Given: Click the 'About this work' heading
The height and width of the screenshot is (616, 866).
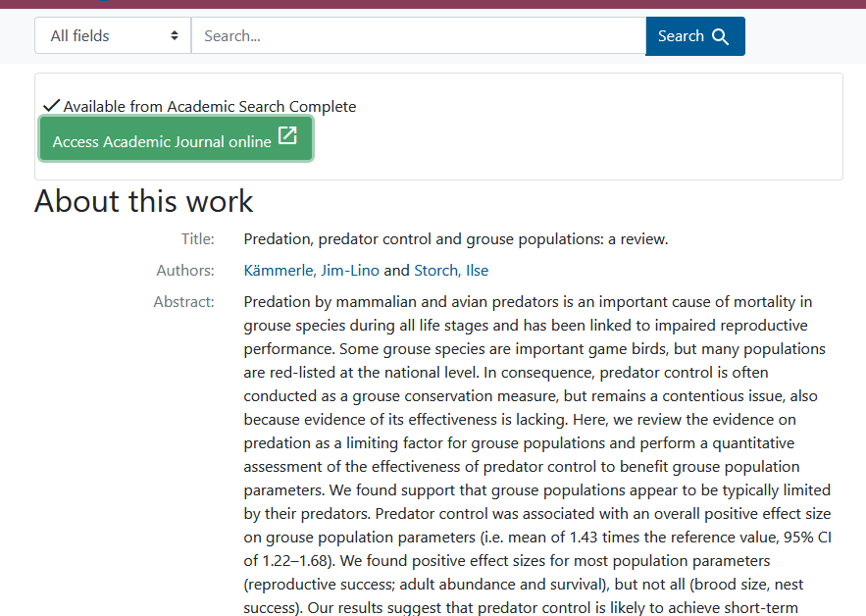Looking at the screenshot, I should click(x=142, y=201).
